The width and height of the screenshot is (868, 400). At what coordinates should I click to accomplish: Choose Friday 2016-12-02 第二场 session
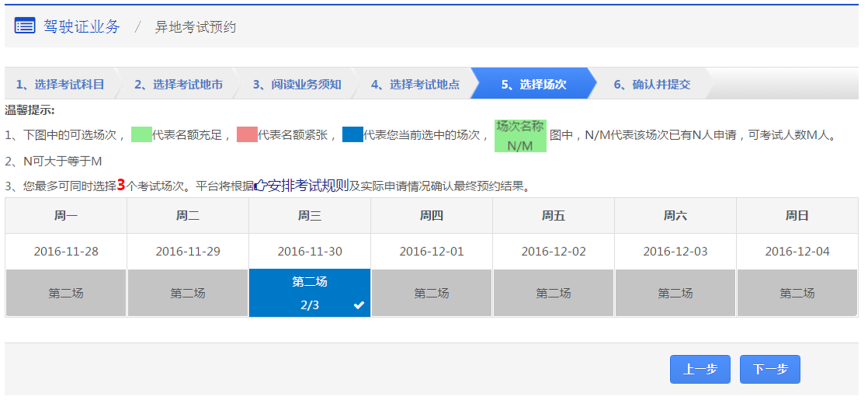[x=553, y=293]
